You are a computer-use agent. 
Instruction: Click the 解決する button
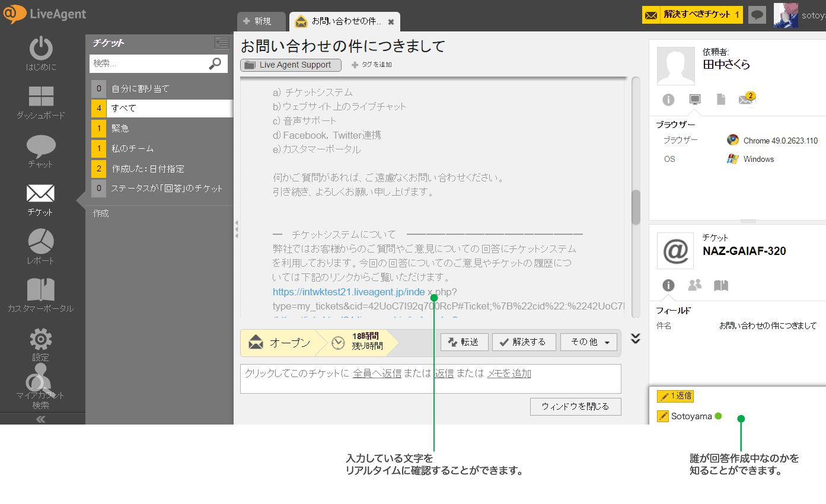[x=524, y=342]
